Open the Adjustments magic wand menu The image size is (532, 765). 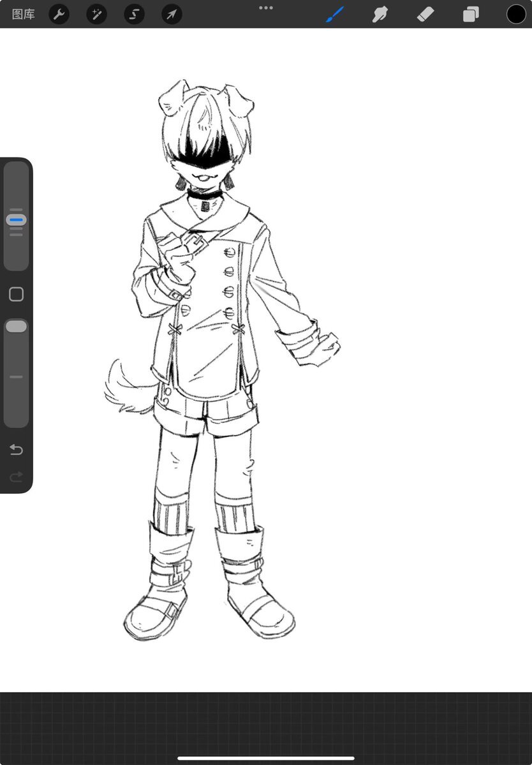(x=96, y=14)
